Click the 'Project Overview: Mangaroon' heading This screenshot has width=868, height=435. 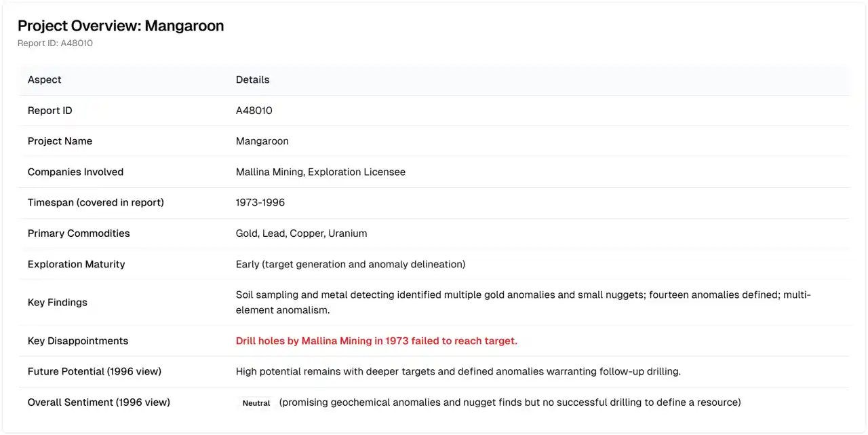click(x=121, y=26)
